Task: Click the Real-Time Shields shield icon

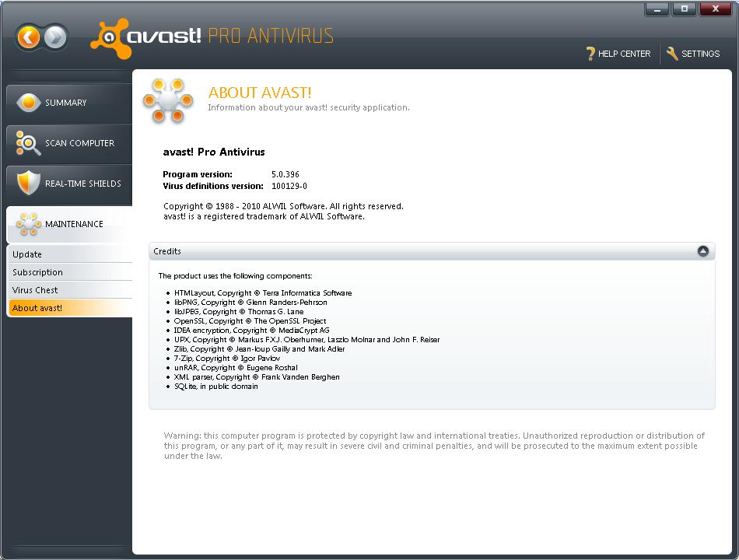Action: point(28,183)
